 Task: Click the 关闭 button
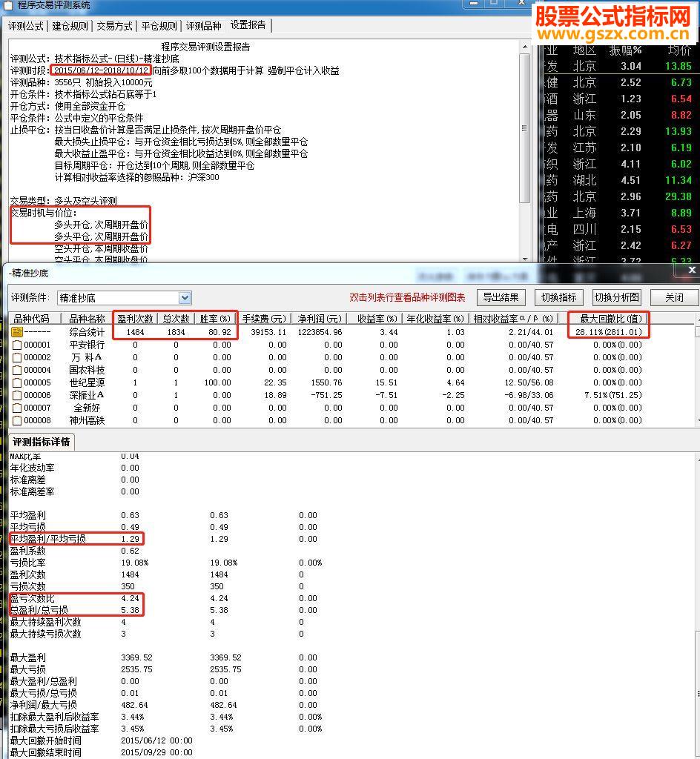(x=674, y=297)
